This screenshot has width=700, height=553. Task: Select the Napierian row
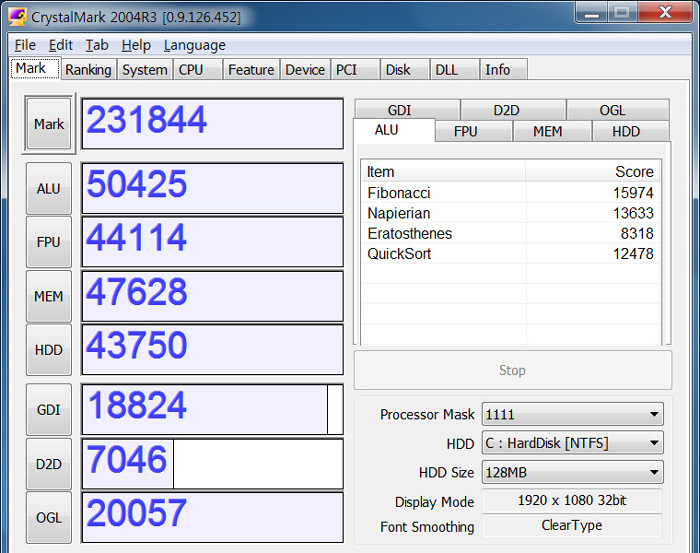tap(511, 213)
